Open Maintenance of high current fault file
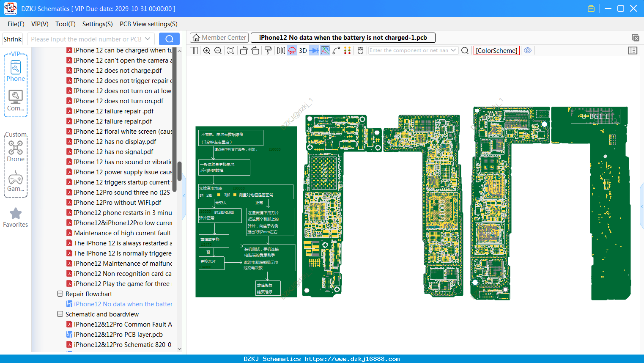 [x=119, y=233]
